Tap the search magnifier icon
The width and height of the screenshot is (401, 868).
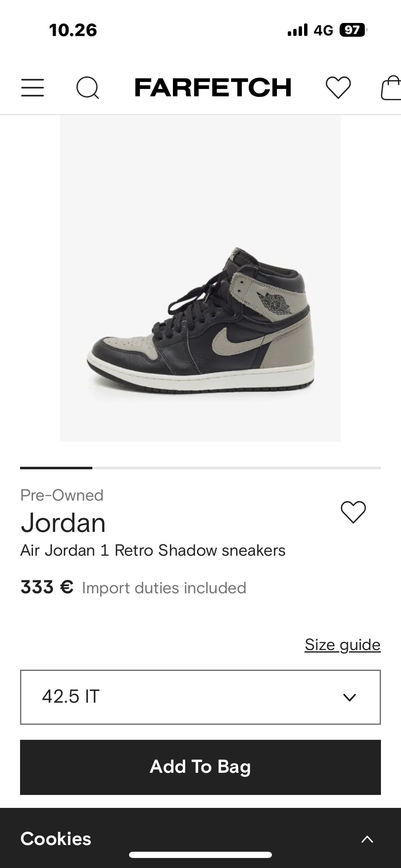coord(88,88)
